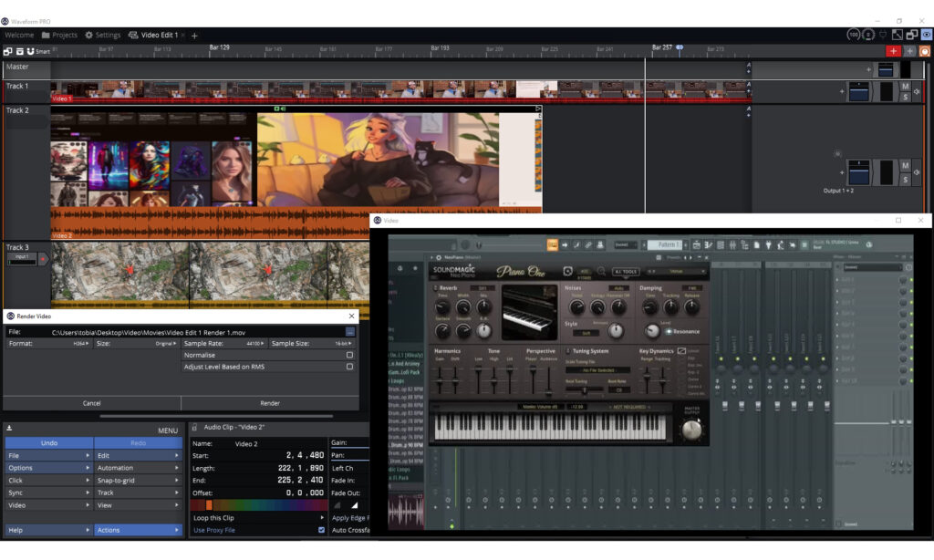The height and width of the screenshot is (560, 934).
Task: Click the archive icon beside the snap magnet
Action: coord(20,51)
